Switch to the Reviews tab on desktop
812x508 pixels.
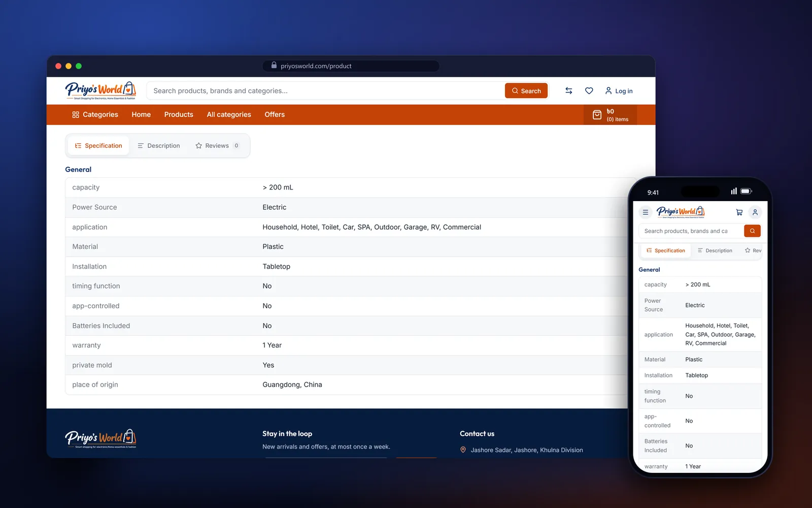pyautogui.click(x=217, y=146)
